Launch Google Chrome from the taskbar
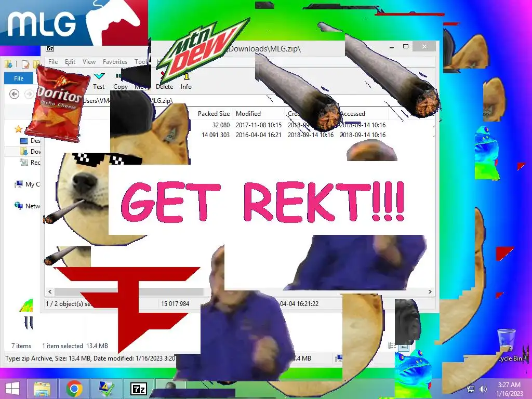The width and height of the screenshot is (532, 399). click(x=74, y=389)
